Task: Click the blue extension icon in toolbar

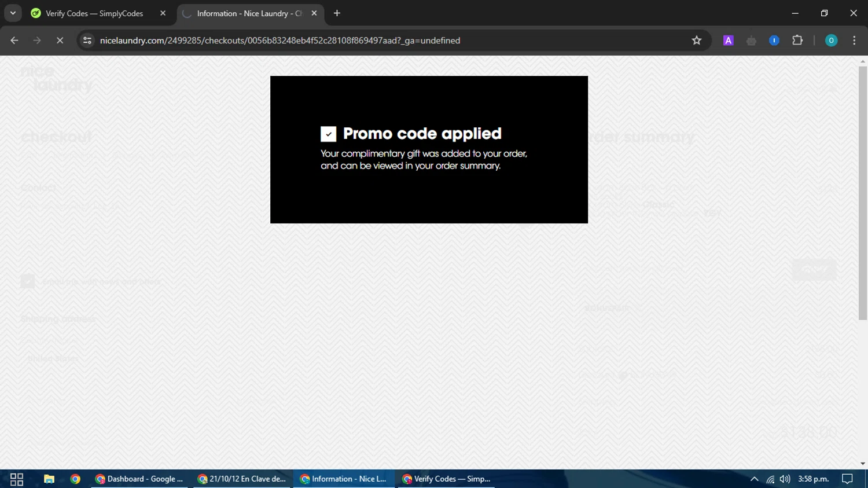Action: pos(774,41)
